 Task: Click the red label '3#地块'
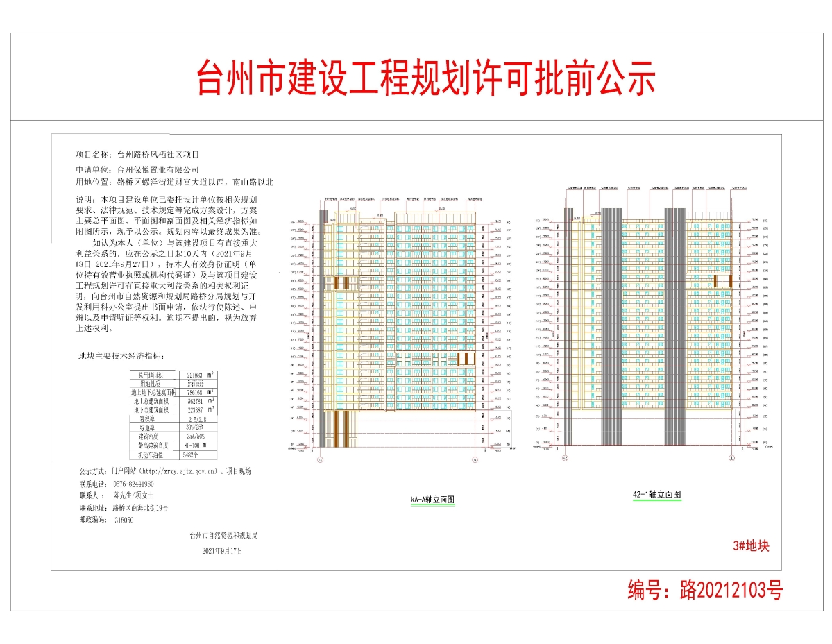click(751, 546)
